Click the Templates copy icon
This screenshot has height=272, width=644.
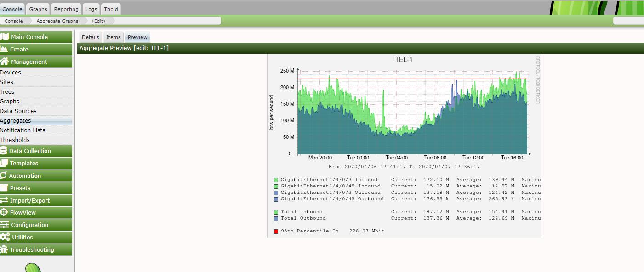[4, 163]
